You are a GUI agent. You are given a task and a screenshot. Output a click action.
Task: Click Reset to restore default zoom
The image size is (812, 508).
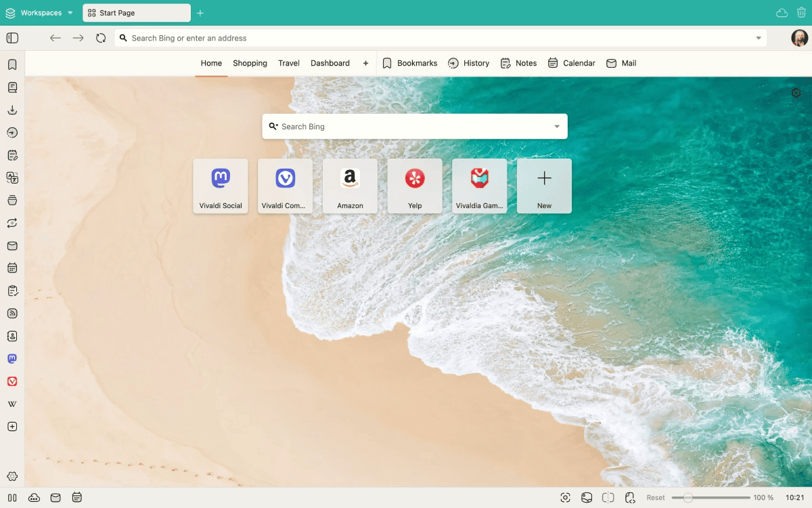pyautogui.click(x=655, y=497)
